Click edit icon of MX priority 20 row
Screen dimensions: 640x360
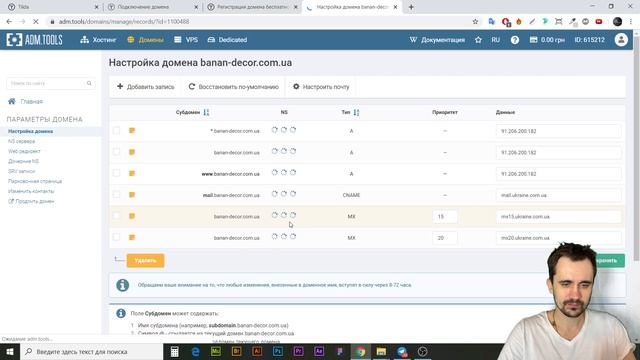pos(132,237)
